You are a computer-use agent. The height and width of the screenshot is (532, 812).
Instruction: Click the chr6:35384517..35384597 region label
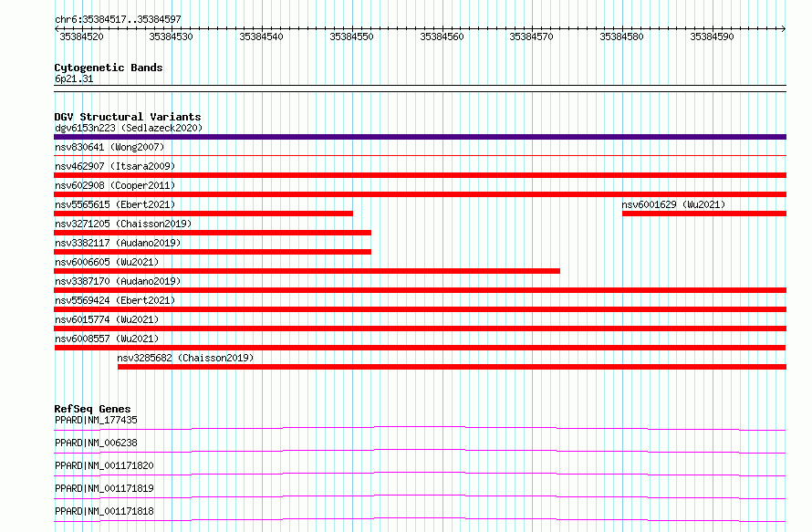point(118,19)
